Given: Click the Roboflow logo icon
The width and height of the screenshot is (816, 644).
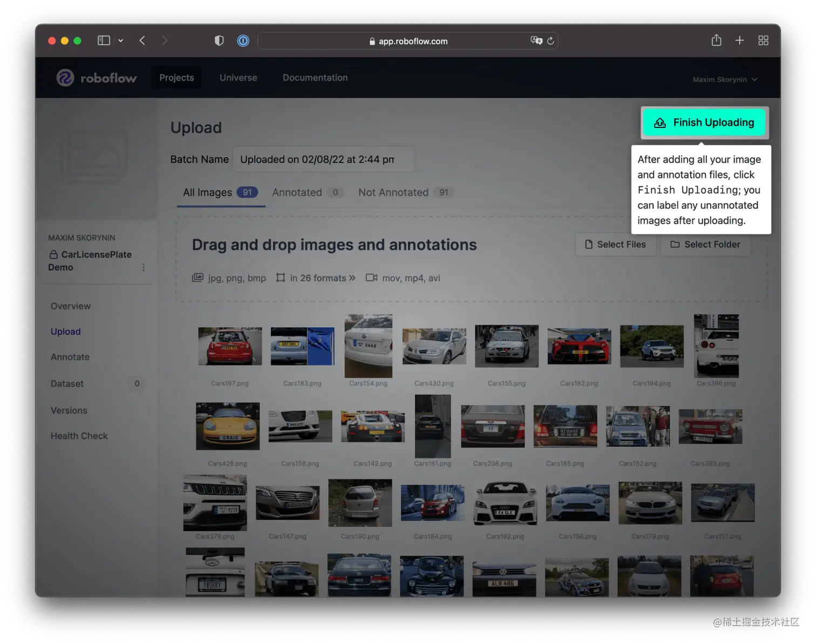Looking at the screenshot, I should tap(65, 78).
